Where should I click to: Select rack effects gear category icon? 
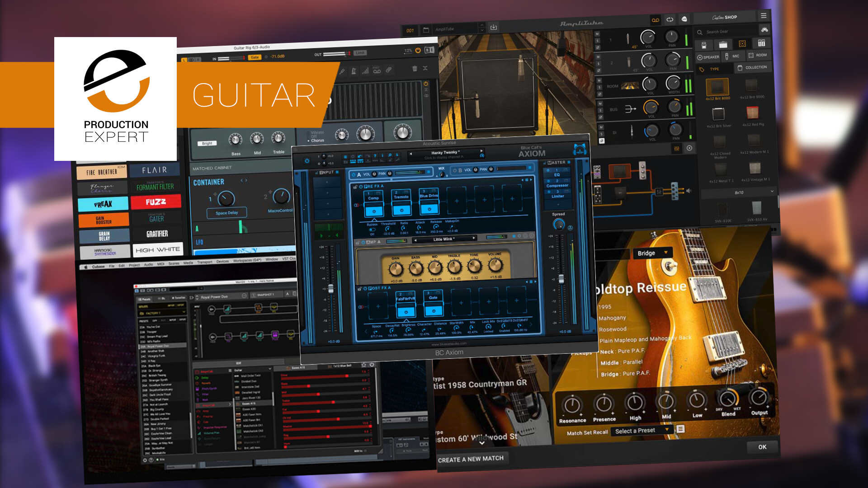click(761, 43)
